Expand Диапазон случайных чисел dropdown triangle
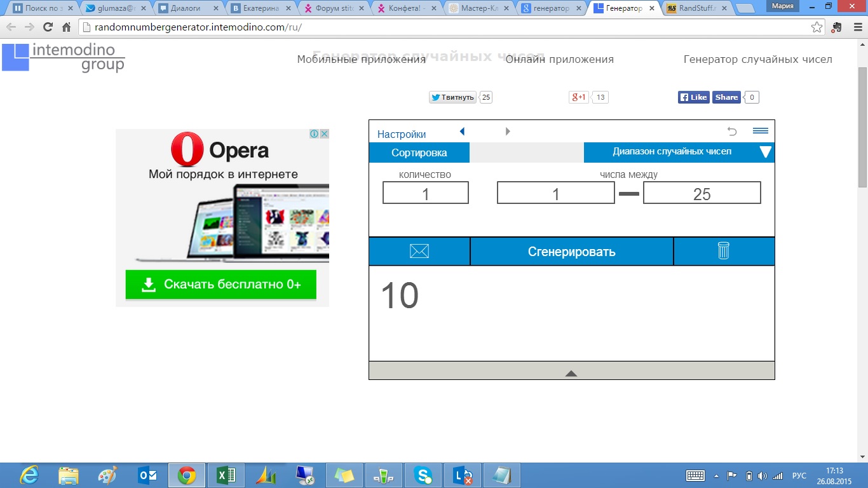The width and height of the screenshot is (868, 488). point(765,152)
